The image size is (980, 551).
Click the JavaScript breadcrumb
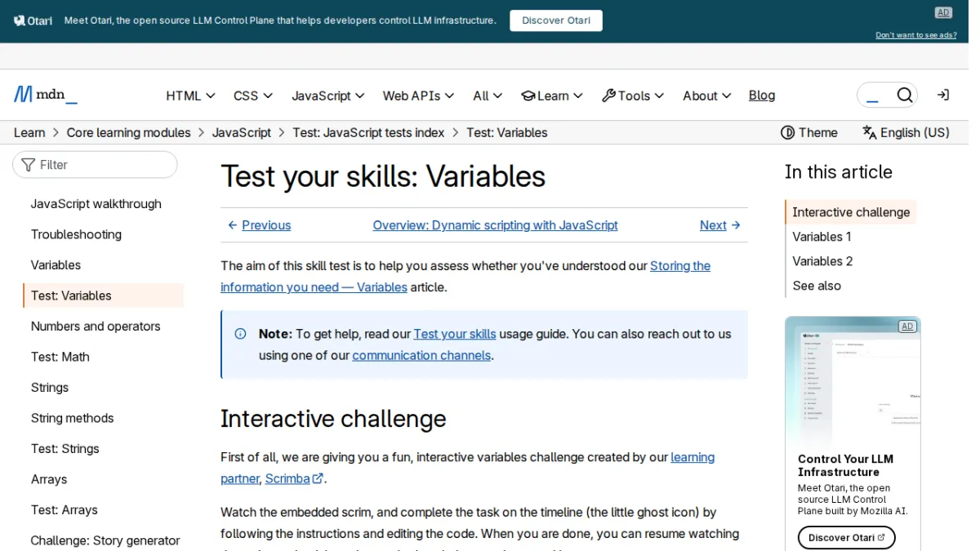[x=242, y=132]
